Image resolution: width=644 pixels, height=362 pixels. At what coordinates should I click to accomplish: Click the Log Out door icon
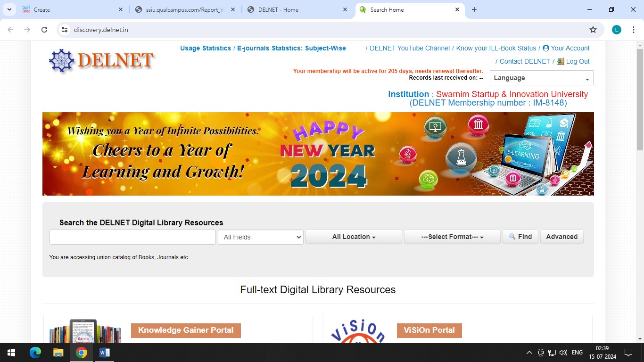coord(561,61)
